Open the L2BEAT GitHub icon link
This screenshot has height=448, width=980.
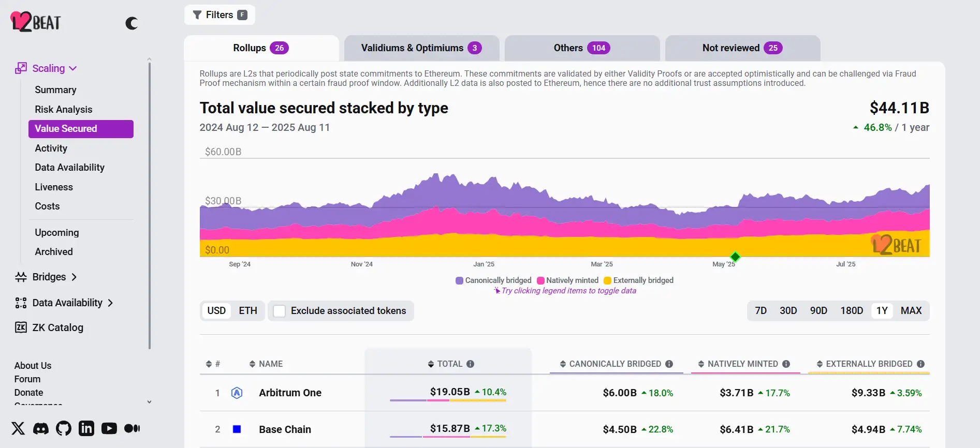coord(64,428)
